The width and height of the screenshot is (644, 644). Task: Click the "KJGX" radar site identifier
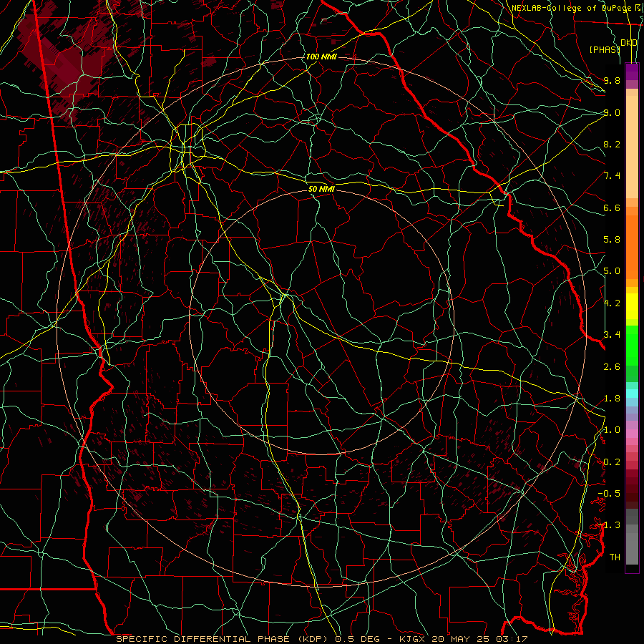pyautogui.click(x=414, y=639)
